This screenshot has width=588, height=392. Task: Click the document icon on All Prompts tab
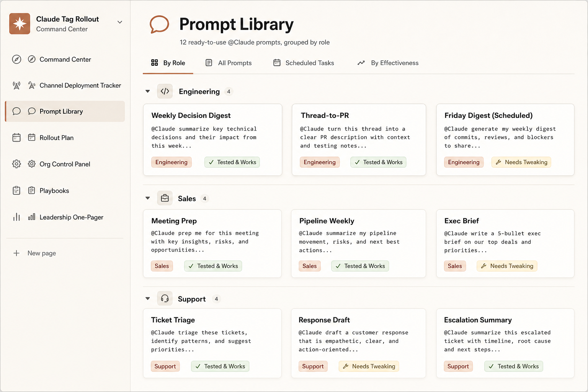point(209,63)
